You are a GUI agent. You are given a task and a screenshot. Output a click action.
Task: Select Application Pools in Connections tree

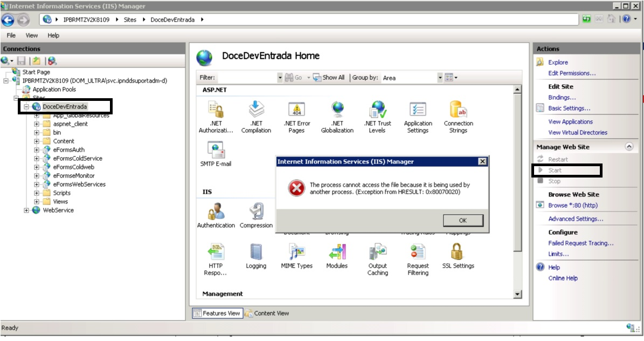[54, 90]
